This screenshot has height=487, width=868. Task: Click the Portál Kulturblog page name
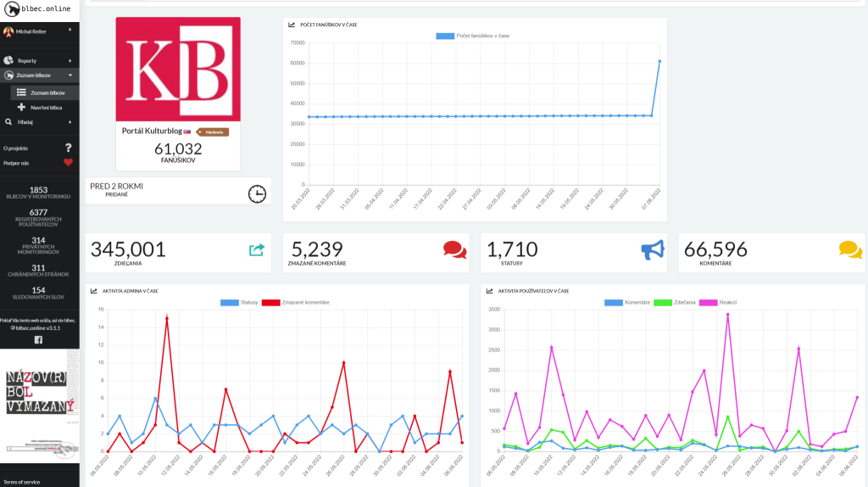click(x=152, y=131)
